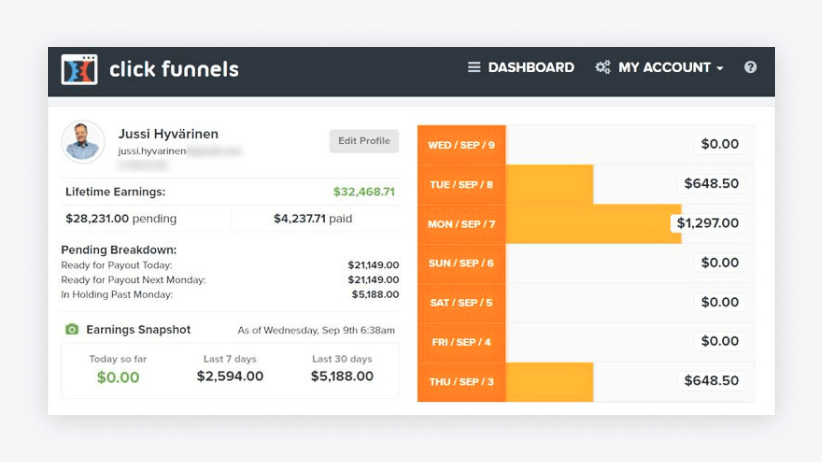Select the TUE / SEP / 8 row label
The width and height of the screenshot is (822, 462).
point(461,184)
